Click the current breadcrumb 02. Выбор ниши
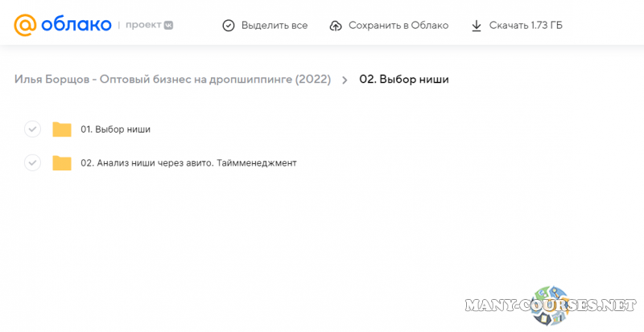The image size is (644, 332). pos(403,80)
